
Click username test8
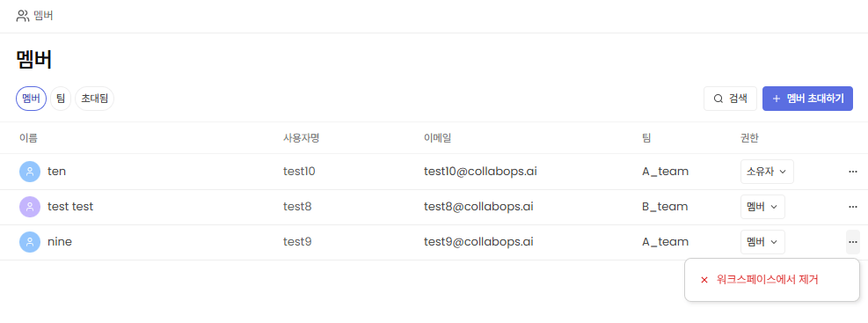click(x=297, y=207)
